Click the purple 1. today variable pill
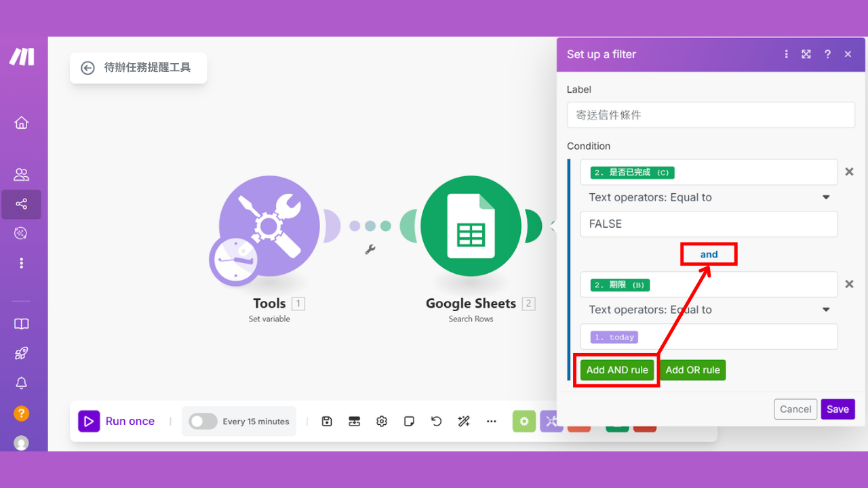868x488 pixels. 614,337
